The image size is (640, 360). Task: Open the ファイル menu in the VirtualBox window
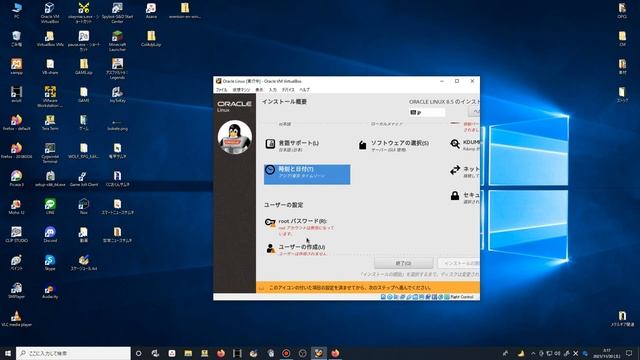(x=221, y=90)
